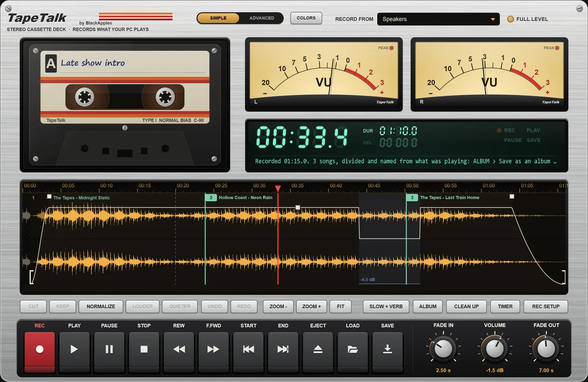Open a file with the LOAD button

(353, 352)
